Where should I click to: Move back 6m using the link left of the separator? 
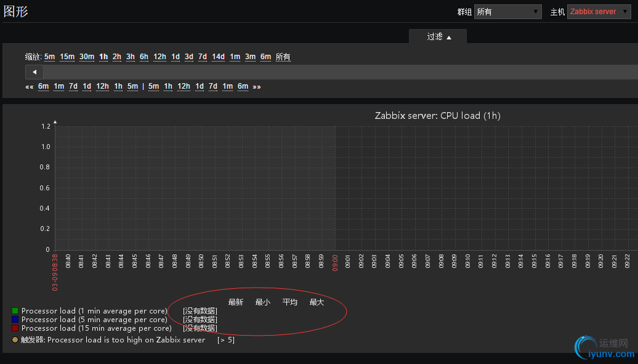point(43,86)
